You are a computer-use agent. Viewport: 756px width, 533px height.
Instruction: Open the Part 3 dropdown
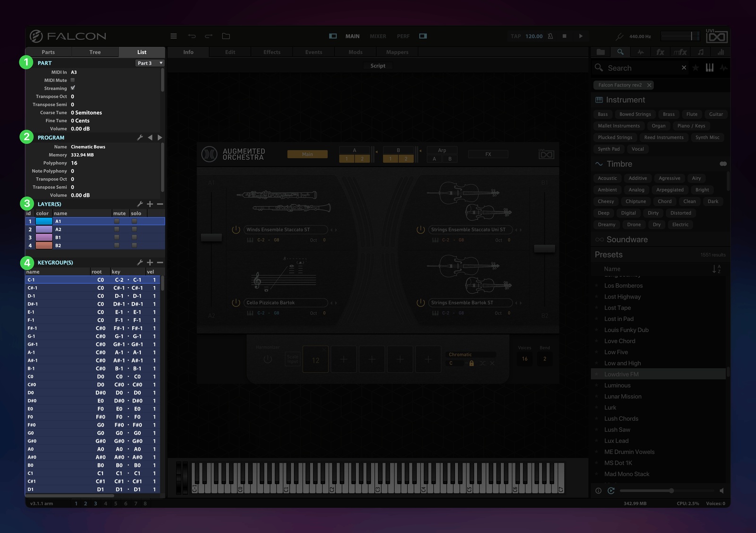(150, 63)
